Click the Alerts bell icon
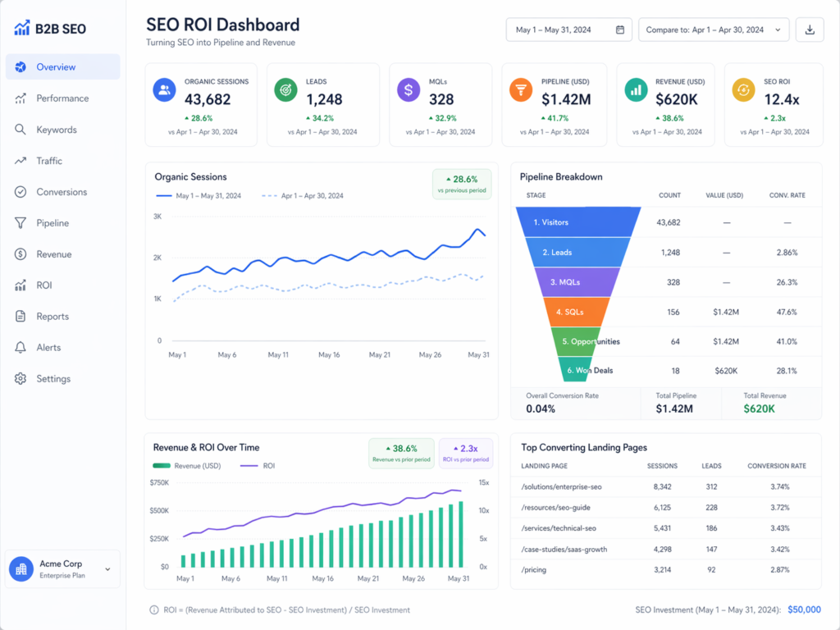The width and height of the screenshot is (840, 630). [x=21, y=347]
